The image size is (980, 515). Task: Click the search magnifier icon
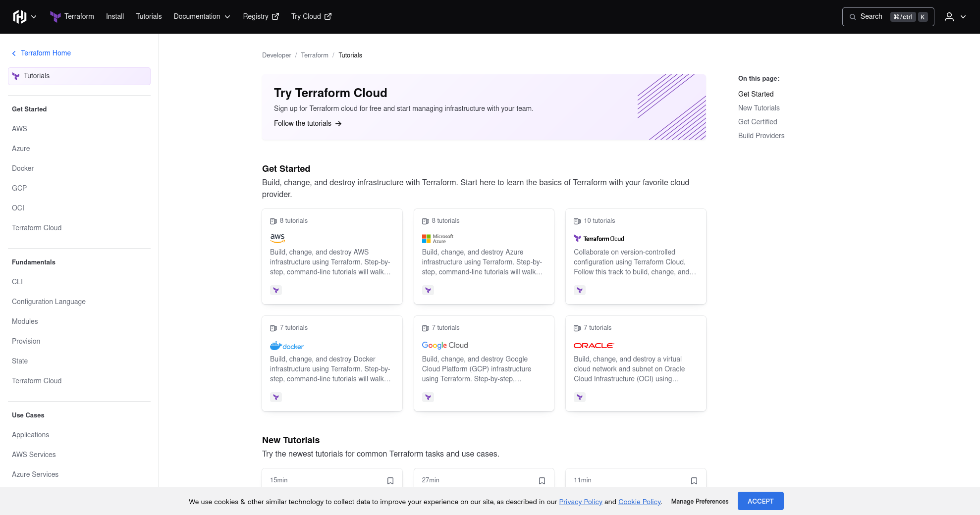pyautogui.click(x=853, y=17)
